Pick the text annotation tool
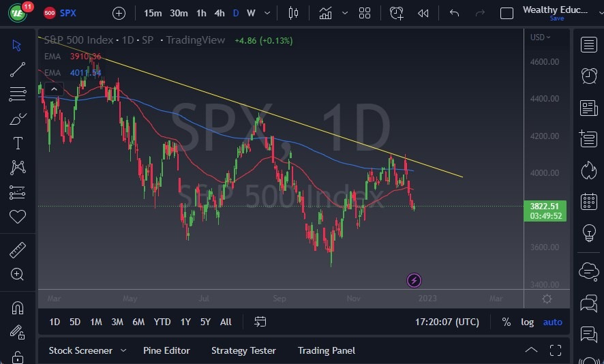This screenshot has height=364, width=604. coord(18,143)
